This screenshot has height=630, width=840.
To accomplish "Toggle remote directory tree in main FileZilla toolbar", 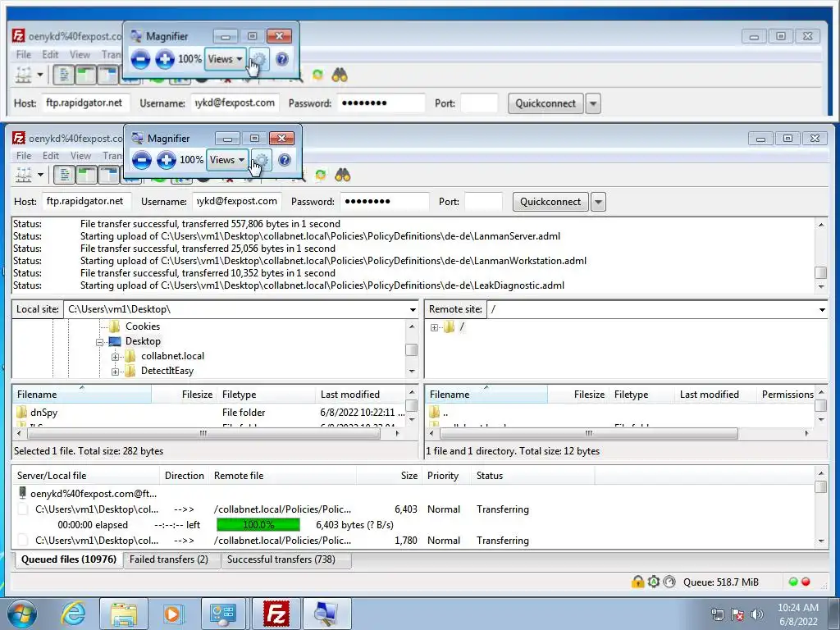I will tap(109, 176).
